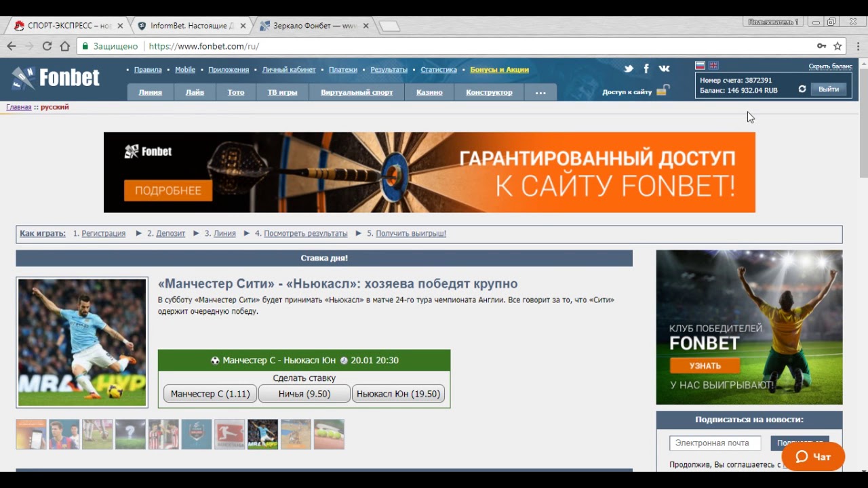Click the Электронная почта input field
Viewport: 868px width, 488px height.
tap(715, 443)
